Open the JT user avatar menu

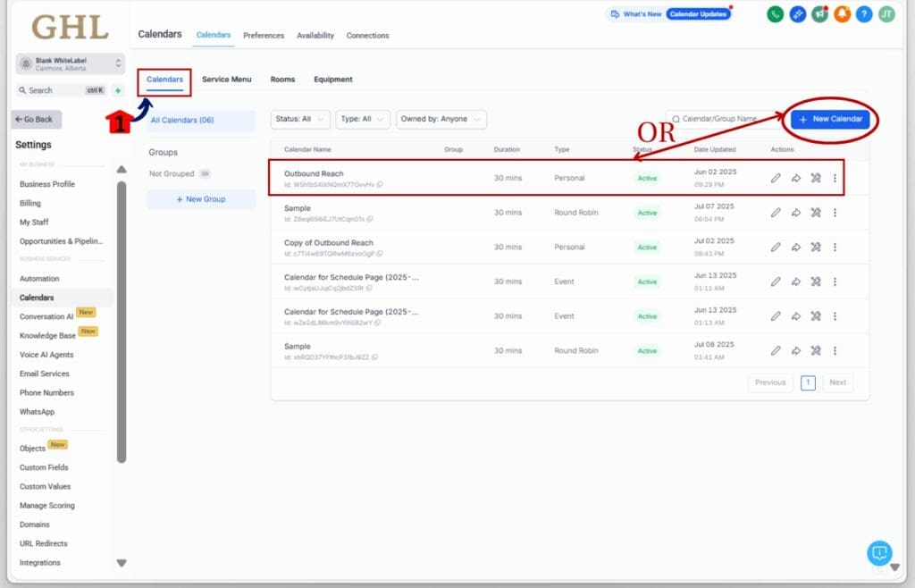[x=886, y=14]
